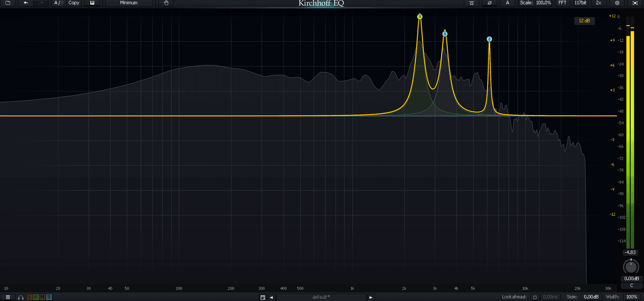This screenshot has width=644, height=301.
Task: Open the 12 dB range selector
Action: pyautogui.click(x=584, y=21)
